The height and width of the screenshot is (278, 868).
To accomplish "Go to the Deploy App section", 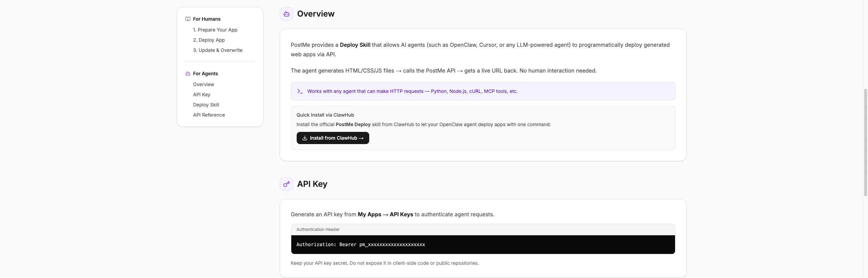I will 209,40.
